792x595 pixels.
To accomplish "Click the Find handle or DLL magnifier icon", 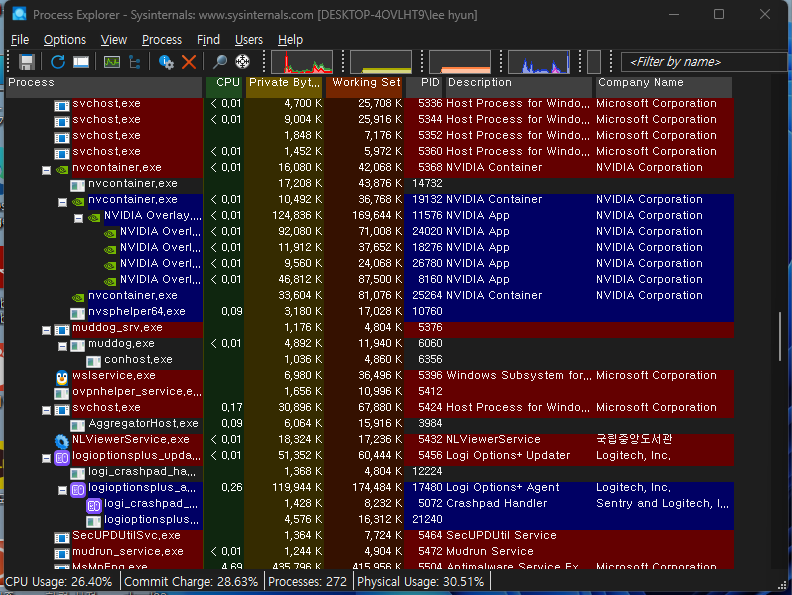I will (220, 62).
